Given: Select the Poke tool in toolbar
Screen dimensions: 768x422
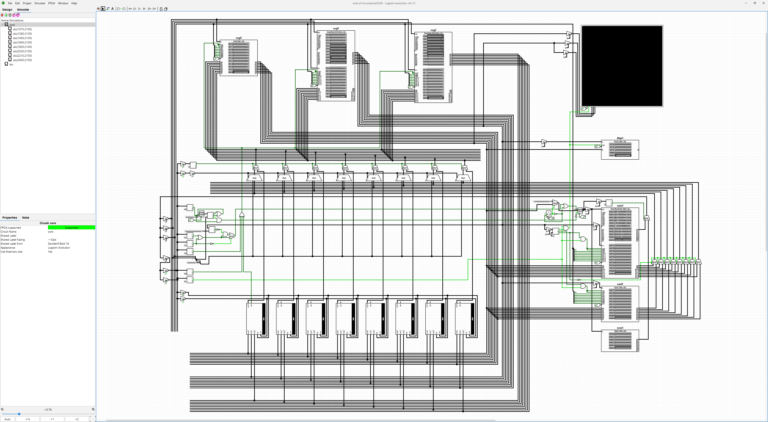Looking at the screenshot, I should (x=98, y=9).
